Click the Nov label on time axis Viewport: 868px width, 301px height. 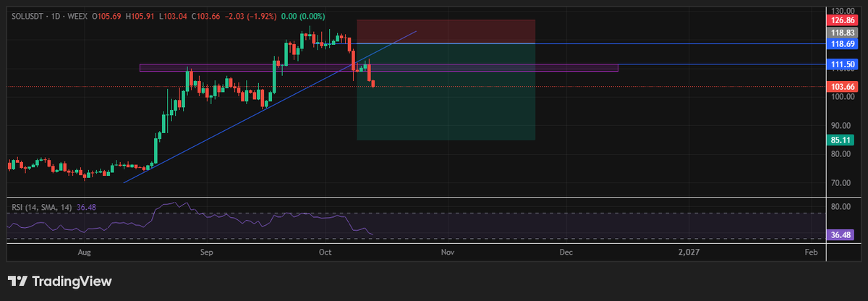pos(447,252)
